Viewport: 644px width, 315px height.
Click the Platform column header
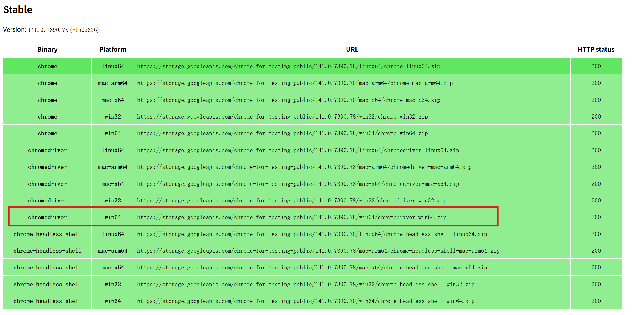click(x=112, y=49)
